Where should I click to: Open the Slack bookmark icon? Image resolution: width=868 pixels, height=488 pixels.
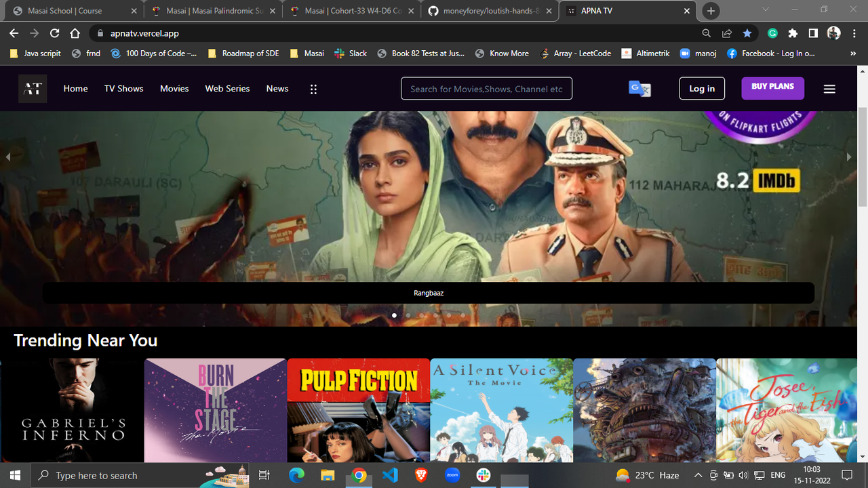tap(338, 53)
